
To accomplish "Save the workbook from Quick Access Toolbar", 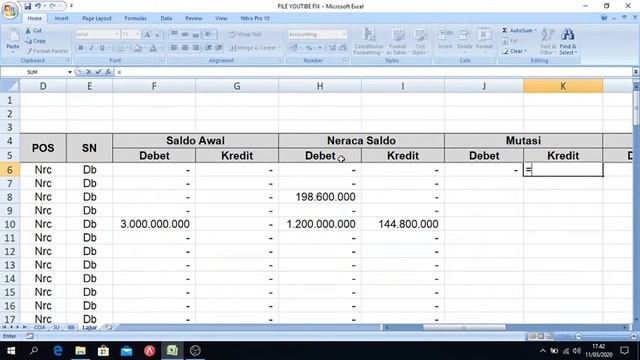I will (27, 6).
